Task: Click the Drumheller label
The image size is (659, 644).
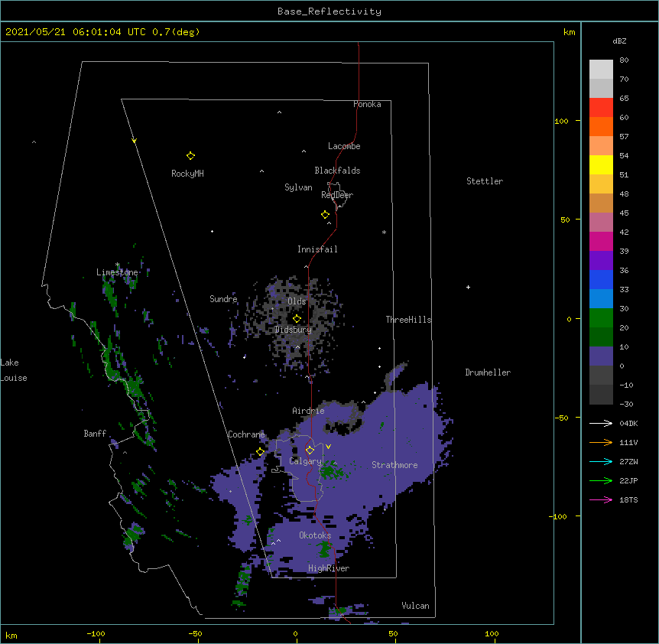Action: 488,372
